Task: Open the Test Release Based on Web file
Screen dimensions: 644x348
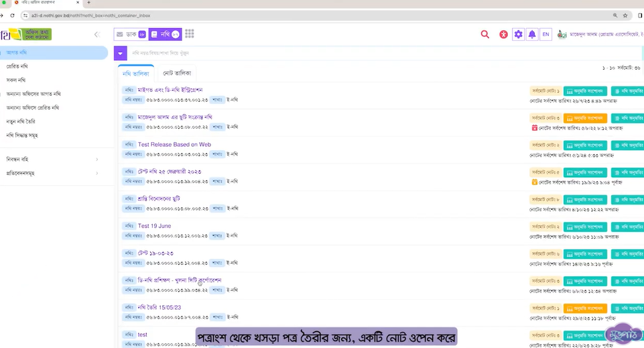Action: tap(174, 144)
